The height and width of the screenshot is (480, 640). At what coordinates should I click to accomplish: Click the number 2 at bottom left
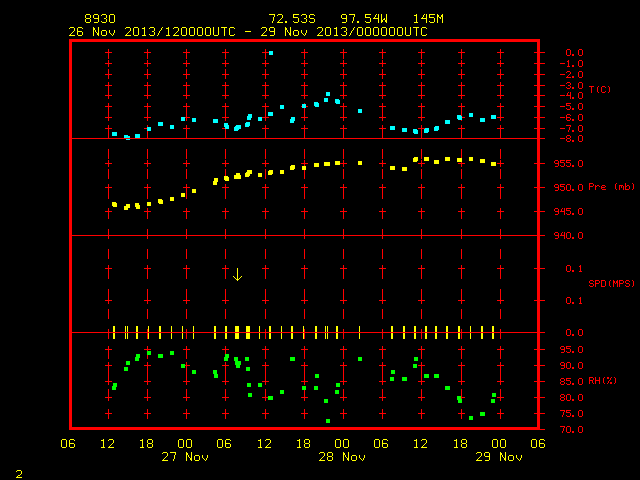[19, 474]
